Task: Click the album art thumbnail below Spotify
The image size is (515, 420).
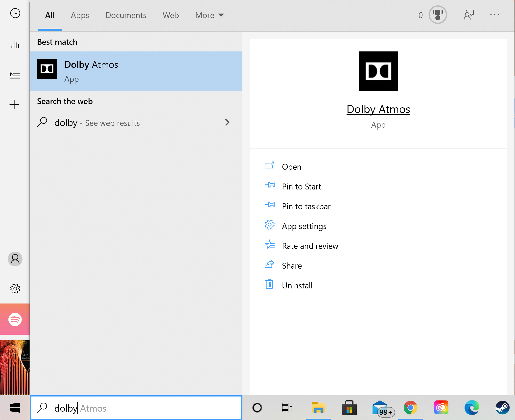Action: pos(15,368)
